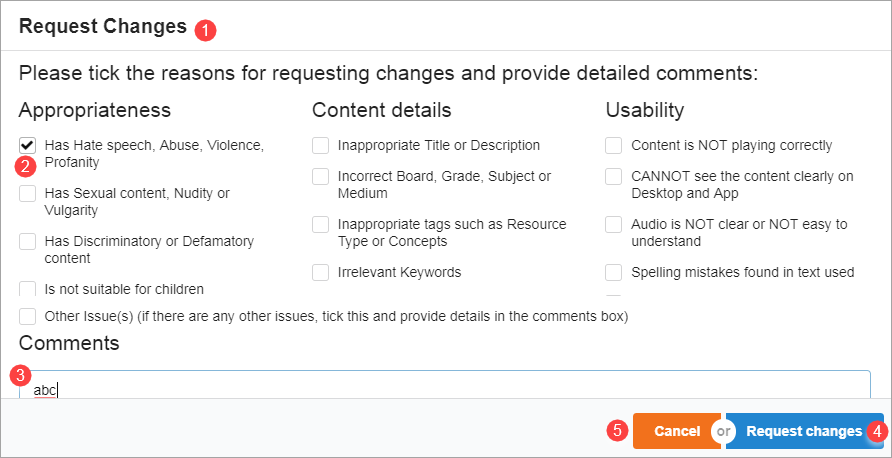Image resolution: width=892 pixels, height=458 pixels.
Task: Click the blue Request changes button
Action: [803, 431]
